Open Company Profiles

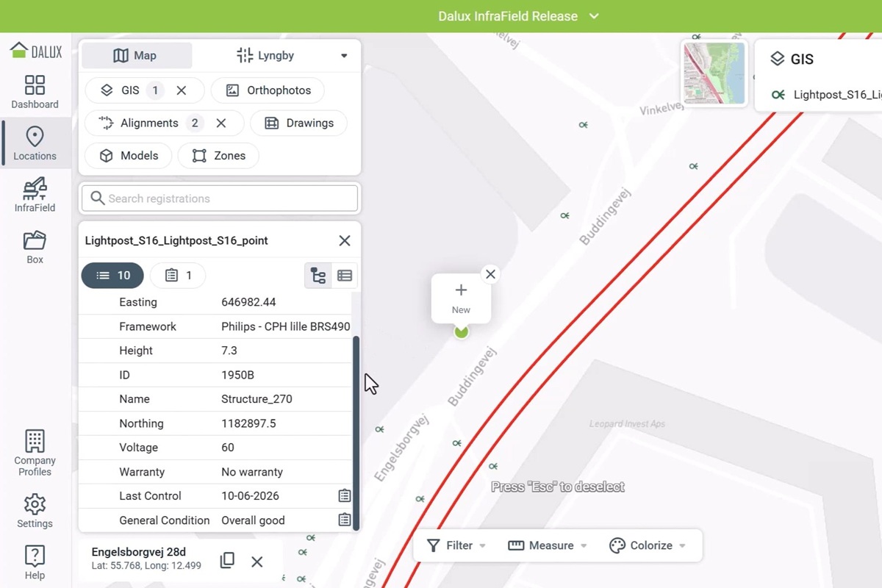pyautogui.click(x=35, y=453)
